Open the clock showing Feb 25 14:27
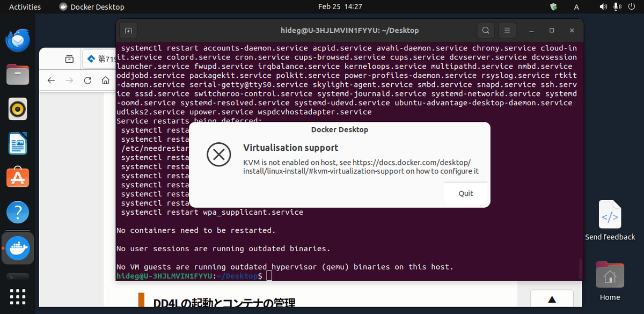This screenshot has height=314, width=644. [x=340, y=7]
